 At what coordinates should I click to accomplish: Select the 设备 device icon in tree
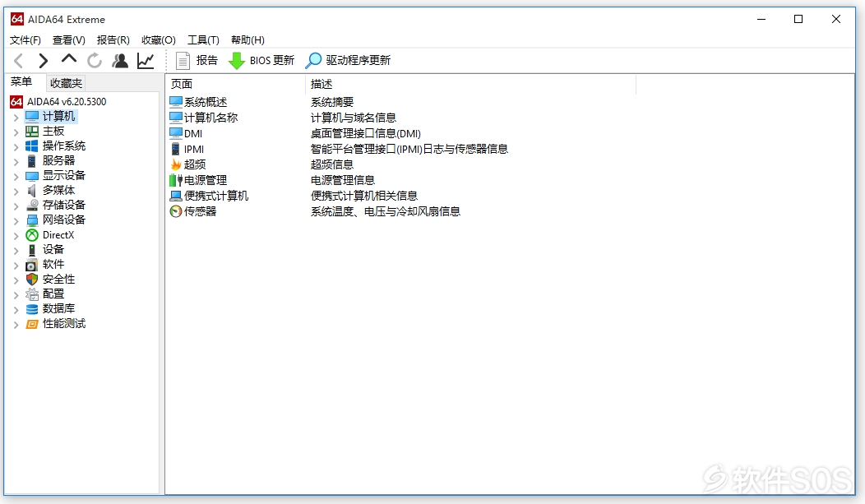pyautogui.click(x=32, y=250)
